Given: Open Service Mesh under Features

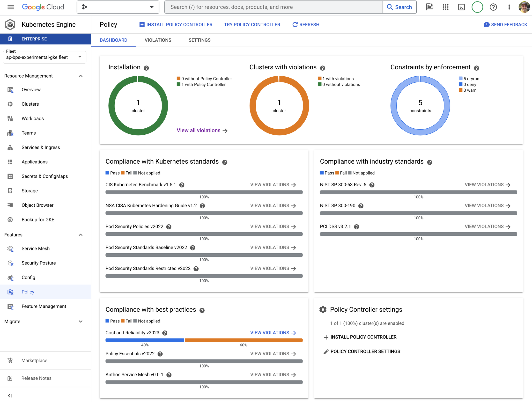Looking at the screenshot, I should click(x=45, y=249).
